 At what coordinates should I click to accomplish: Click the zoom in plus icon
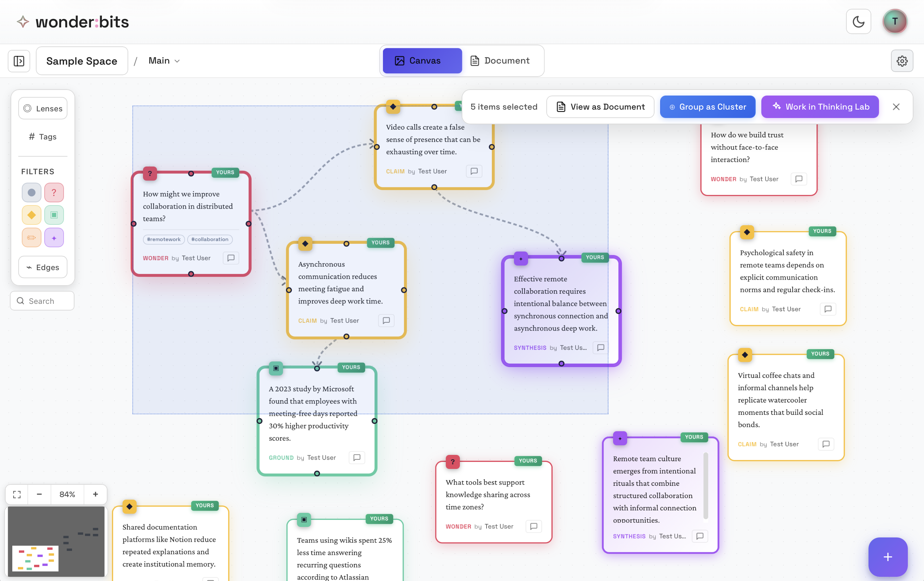pyautogui.click(x=95, y=494)
